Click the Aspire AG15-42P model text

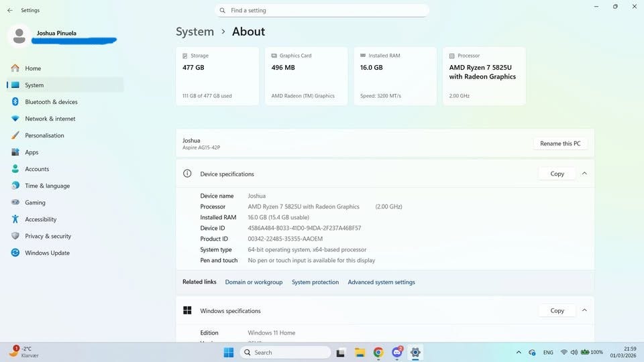coord(201,147)
